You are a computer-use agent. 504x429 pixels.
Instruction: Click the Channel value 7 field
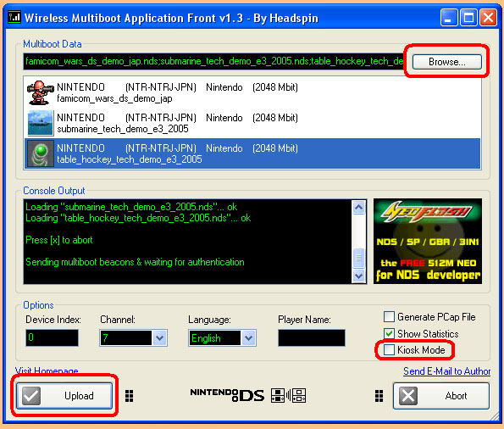click(x=125, y=338)
